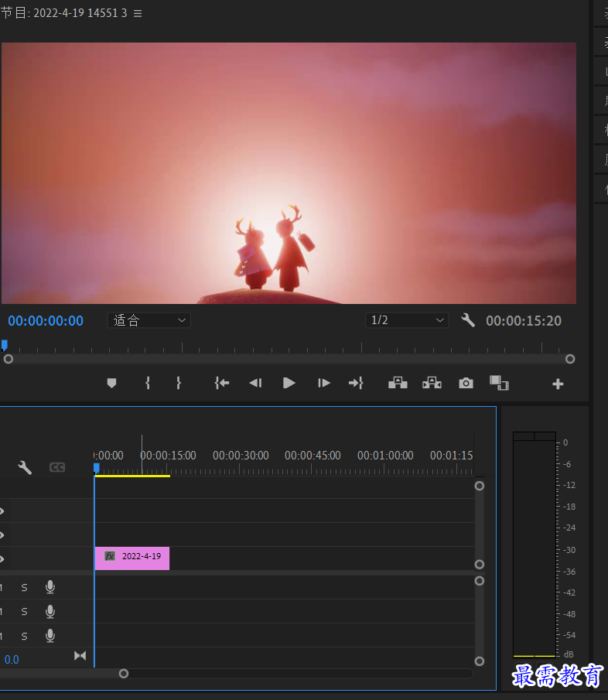Add a marker in the program monitor
Screen dimensions: 608x700
(x=111, y=383)
